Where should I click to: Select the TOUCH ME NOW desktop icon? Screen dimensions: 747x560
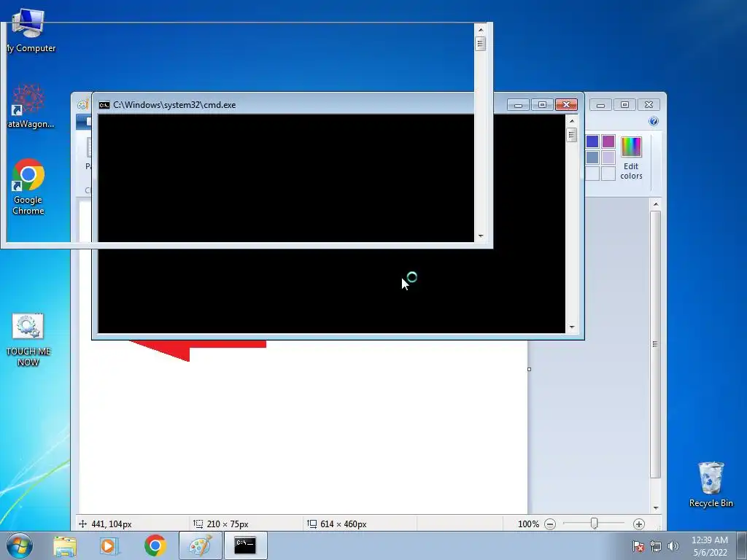tap(28, 340)
